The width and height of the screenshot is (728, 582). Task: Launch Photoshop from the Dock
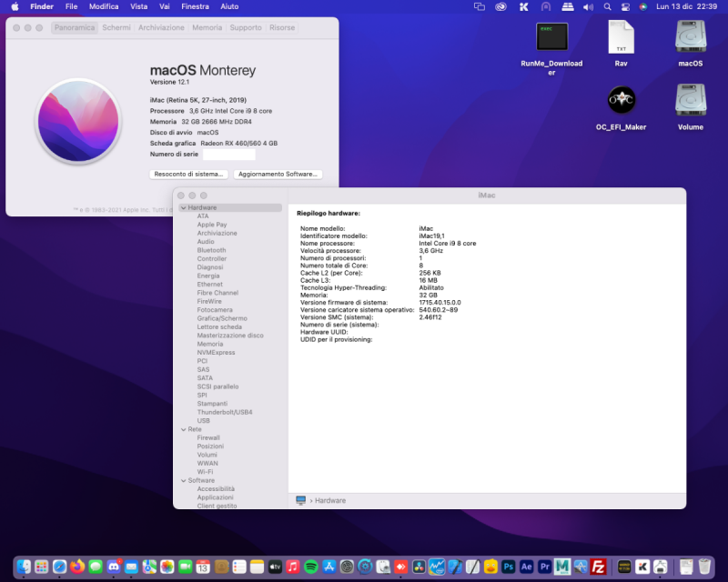(509, 567)
